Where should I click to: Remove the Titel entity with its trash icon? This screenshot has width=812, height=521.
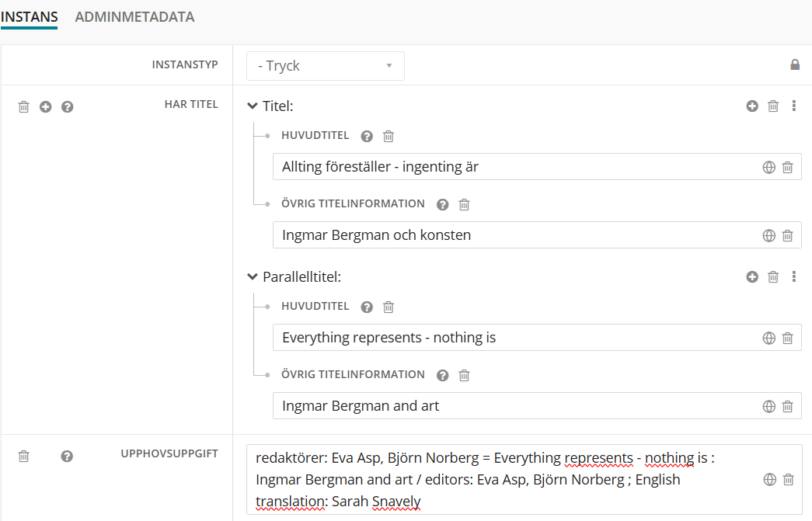(x=773, y=106)
